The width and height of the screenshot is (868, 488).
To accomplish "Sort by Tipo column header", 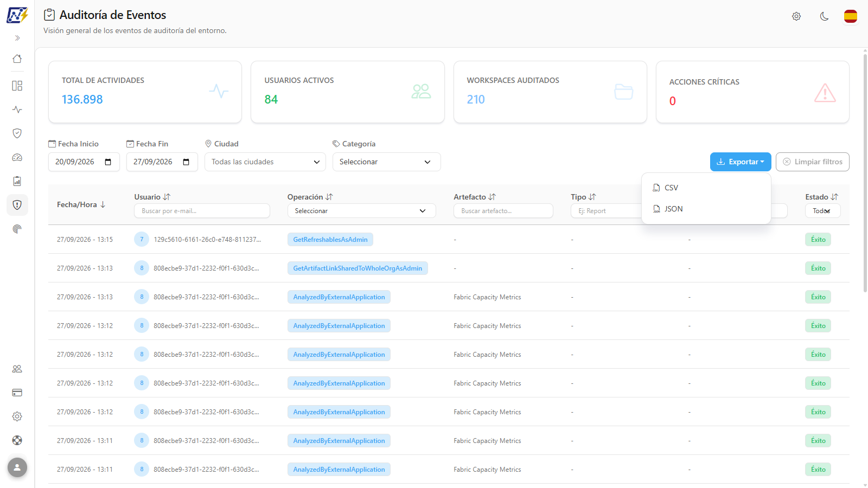I will 583,197.
